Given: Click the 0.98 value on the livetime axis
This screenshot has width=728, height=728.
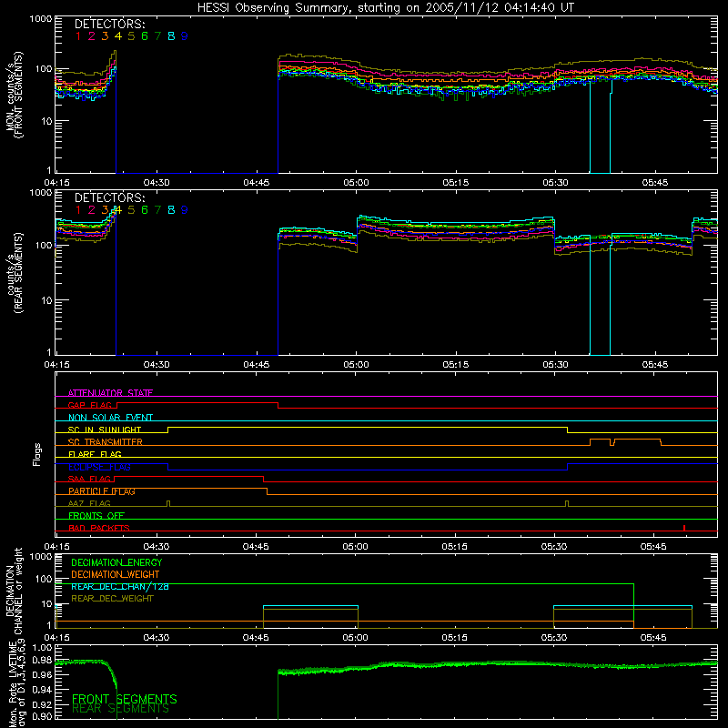Looking at the screenshot, I should (x=43, y=659).
